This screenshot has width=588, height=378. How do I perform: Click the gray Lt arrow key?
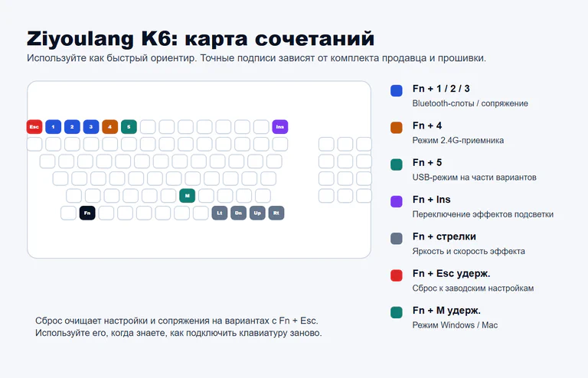point(220,213)
